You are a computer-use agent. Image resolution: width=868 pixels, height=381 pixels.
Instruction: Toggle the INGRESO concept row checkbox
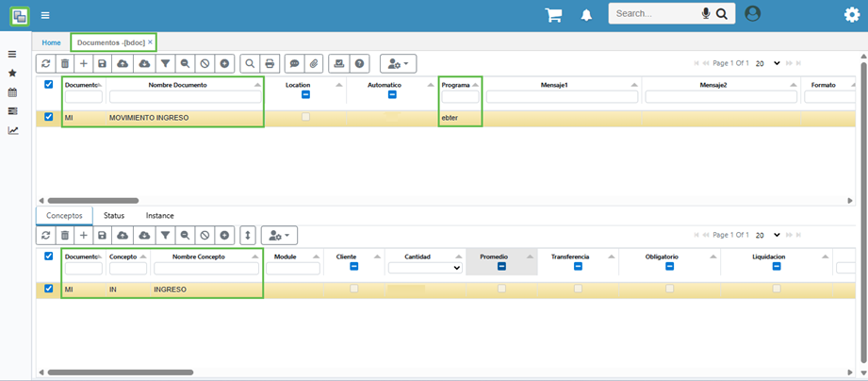tap(49, 289)
